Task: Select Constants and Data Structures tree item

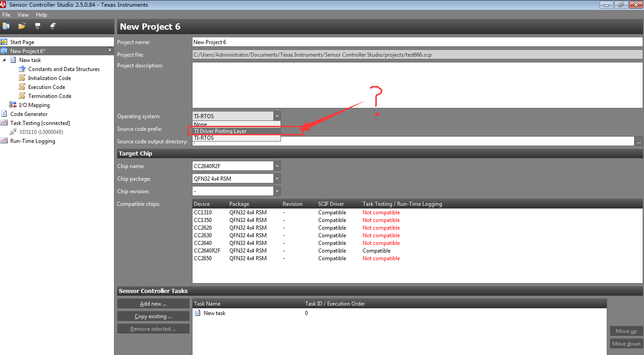Action: (x=64, y=69)
